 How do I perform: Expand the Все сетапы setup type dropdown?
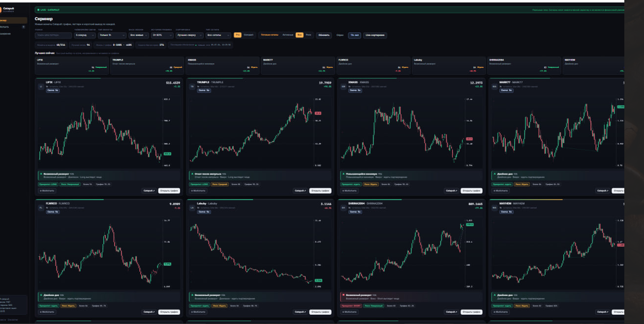tap(218, 35)
